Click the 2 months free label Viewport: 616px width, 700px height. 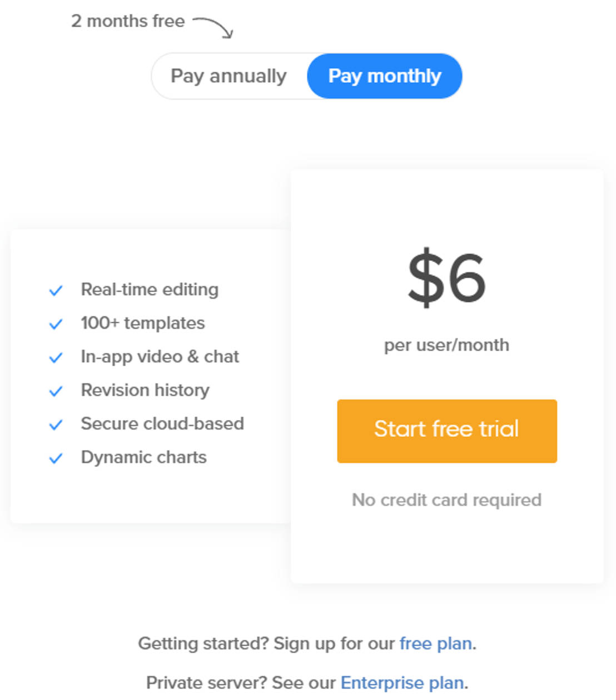click(x=128, y=21)
